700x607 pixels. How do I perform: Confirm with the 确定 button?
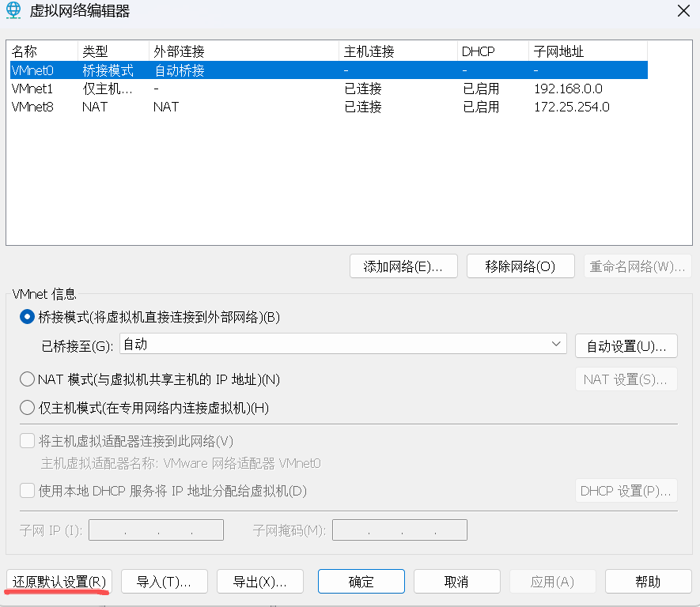point(361,582)
